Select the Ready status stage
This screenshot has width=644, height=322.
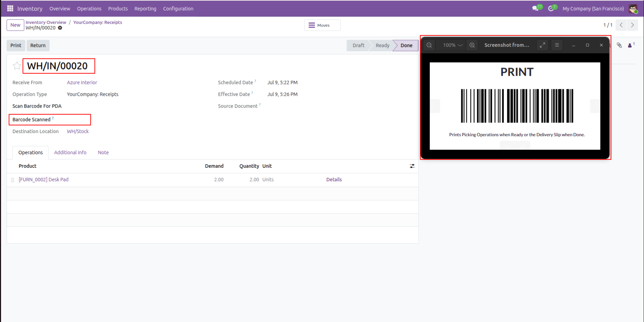382,46
